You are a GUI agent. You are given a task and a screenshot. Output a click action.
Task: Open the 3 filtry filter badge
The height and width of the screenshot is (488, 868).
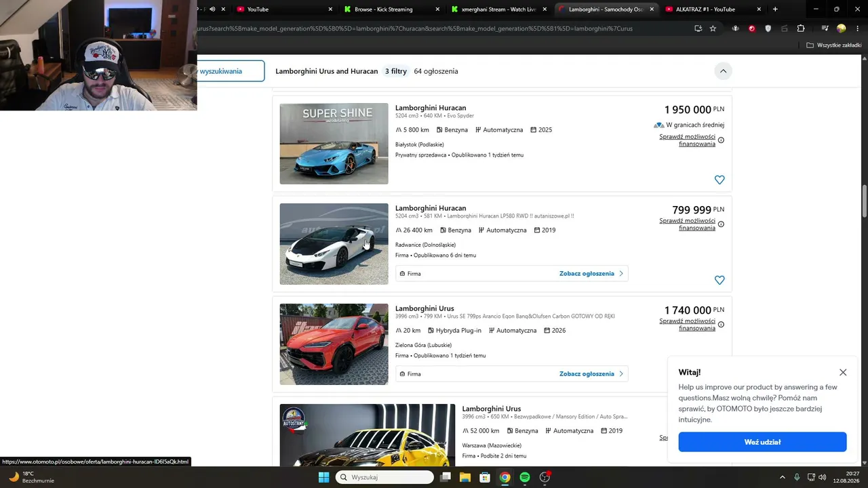pyautogui.click(x=395, y=71)
